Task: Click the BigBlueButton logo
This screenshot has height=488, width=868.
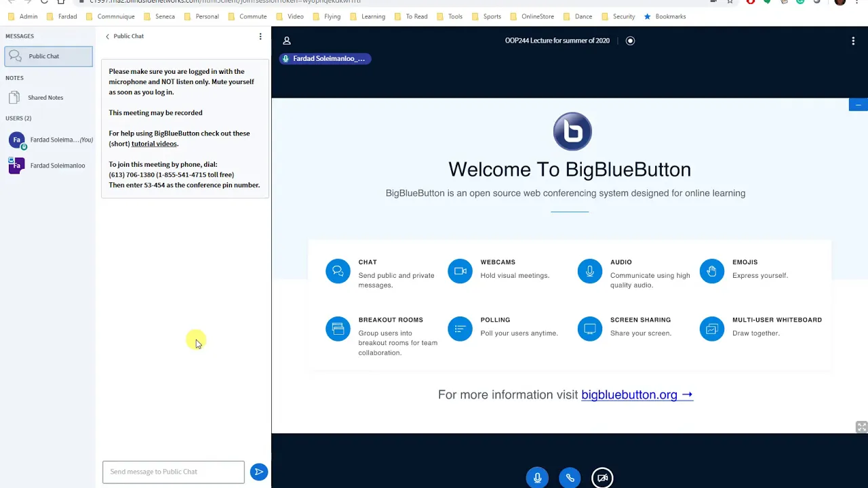Action: 572,131
